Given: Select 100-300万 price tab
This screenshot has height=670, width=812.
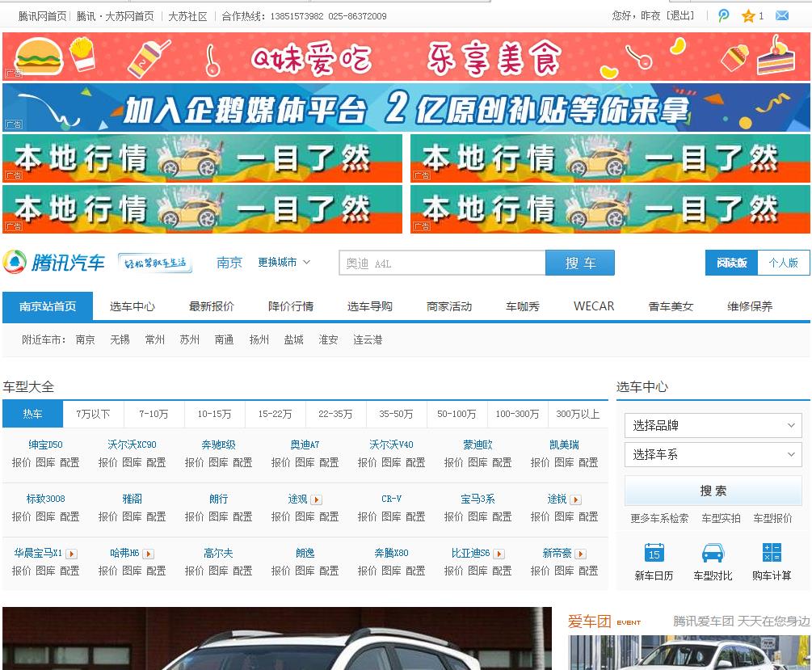Looking at the screenshot, I should coord(517,414).
